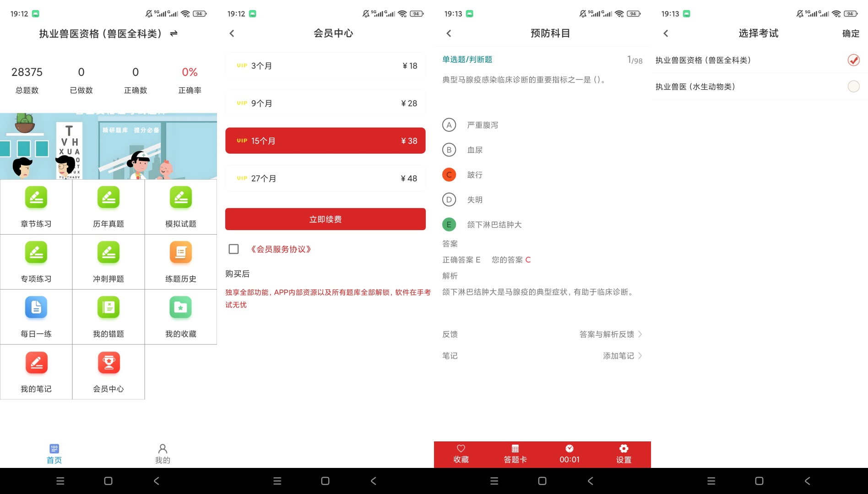The width and height of the screenshot is (868, 494).
Task: Tap Android home button under first screen
Action: coord(108,481)
